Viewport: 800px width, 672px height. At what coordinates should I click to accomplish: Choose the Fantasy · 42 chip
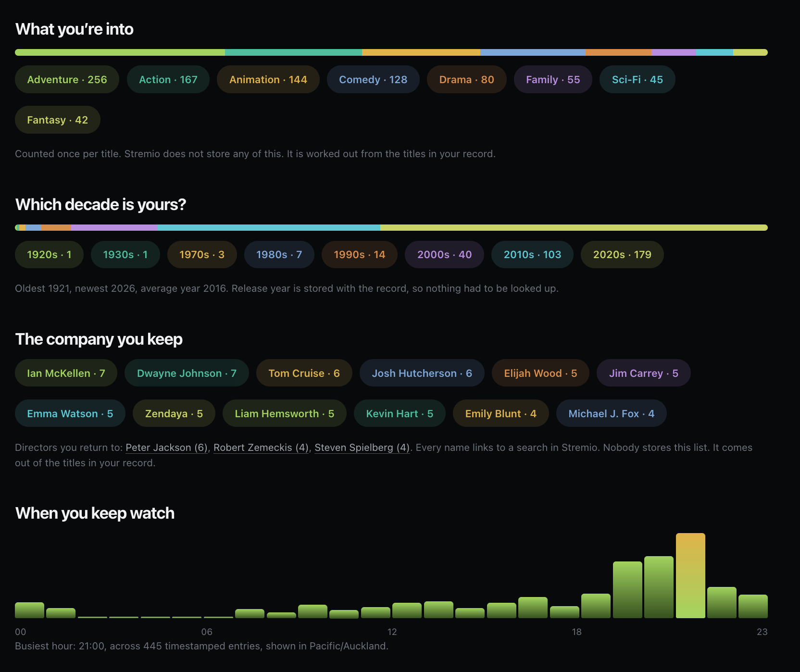click(x=58, y=120)
